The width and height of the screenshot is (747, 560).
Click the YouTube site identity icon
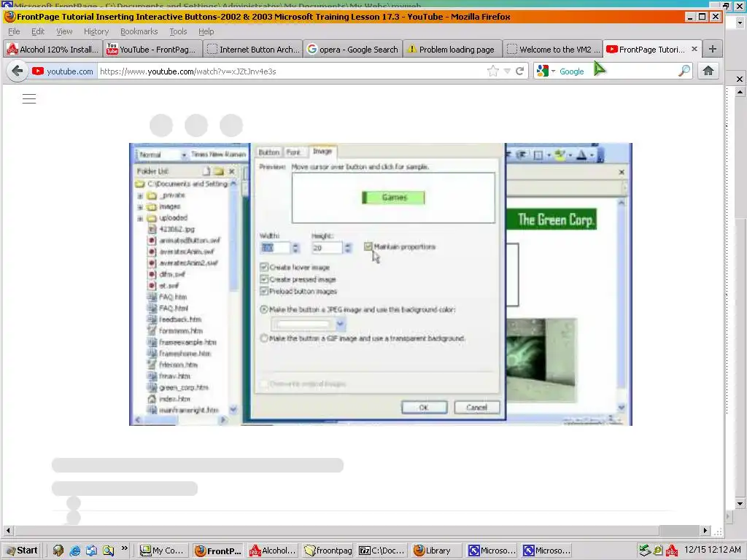click(x=38, y=71)
